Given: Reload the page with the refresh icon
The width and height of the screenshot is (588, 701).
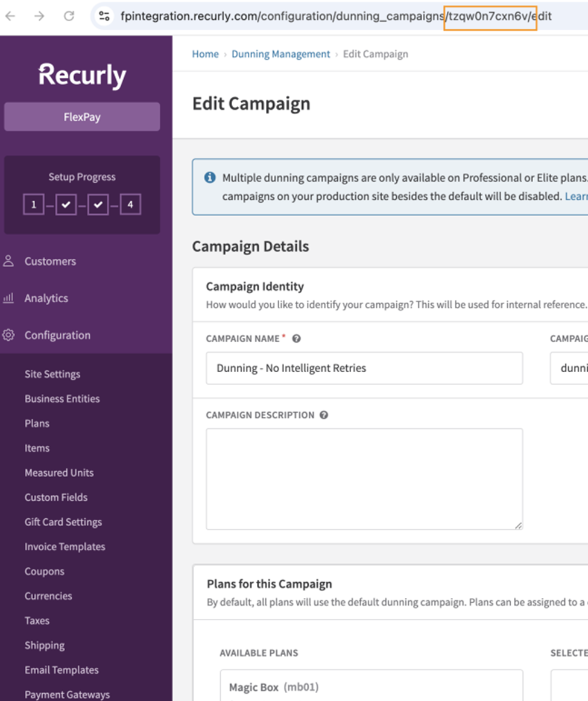Looking at the screenshot, I should point(69,16).
